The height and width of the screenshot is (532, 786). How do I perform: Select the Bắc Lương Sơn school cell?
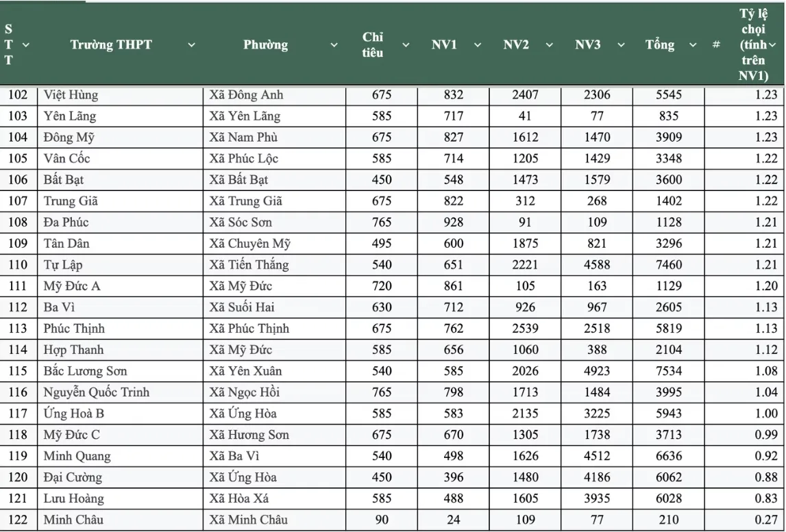[85, 371]
